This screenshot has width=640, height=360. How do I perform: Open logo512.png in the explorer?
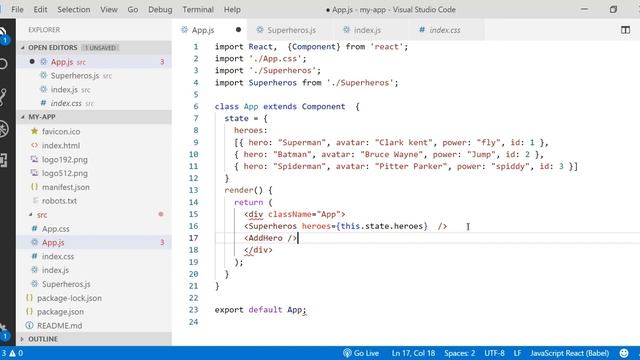pos(94,173)
